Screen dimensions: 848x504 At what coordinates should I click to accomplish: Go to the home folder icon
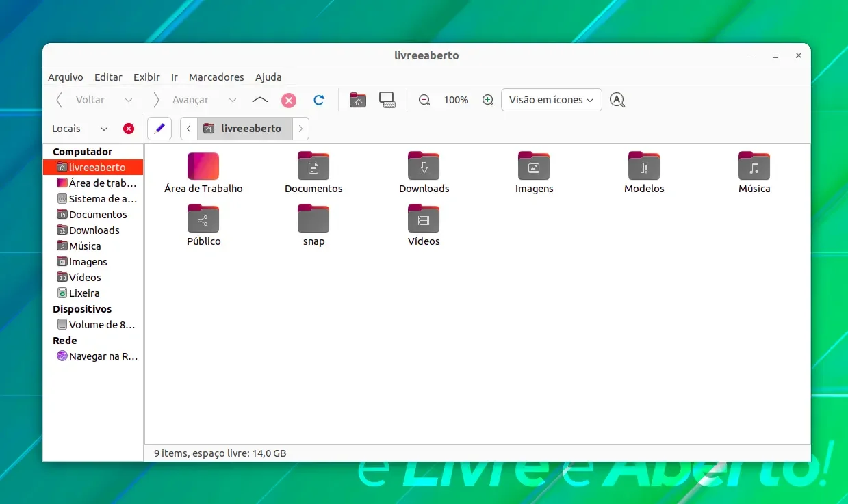[x=357, y=100]
